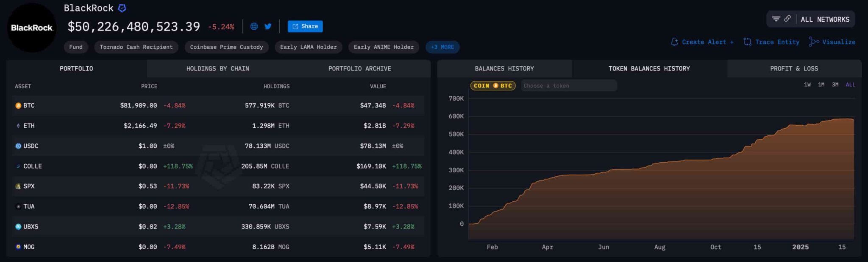Open the ALL NETWORKS selector
Viewport: 868px width, 262px height.
click(x=824, y=20)
